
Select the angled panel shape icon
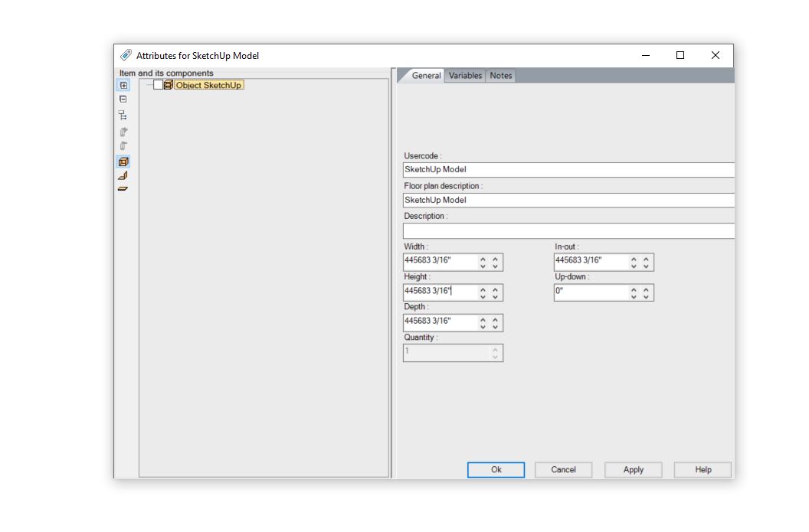(x=123, y=176)
